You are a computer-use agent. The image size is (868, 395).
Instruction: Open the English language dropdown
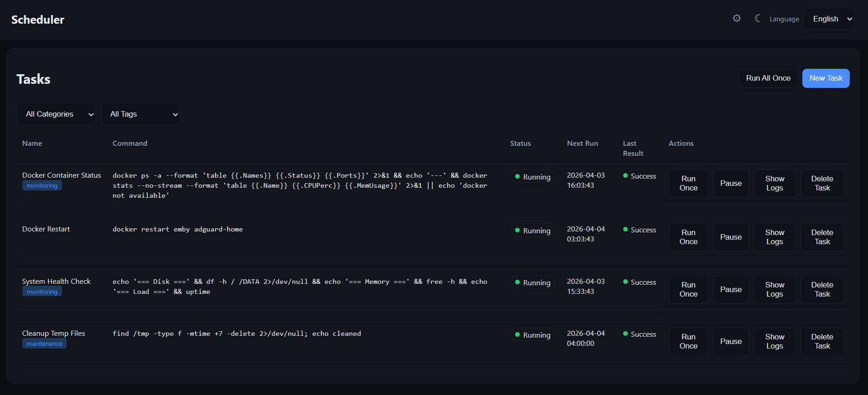pyautogui.click(x=829, y=19)
